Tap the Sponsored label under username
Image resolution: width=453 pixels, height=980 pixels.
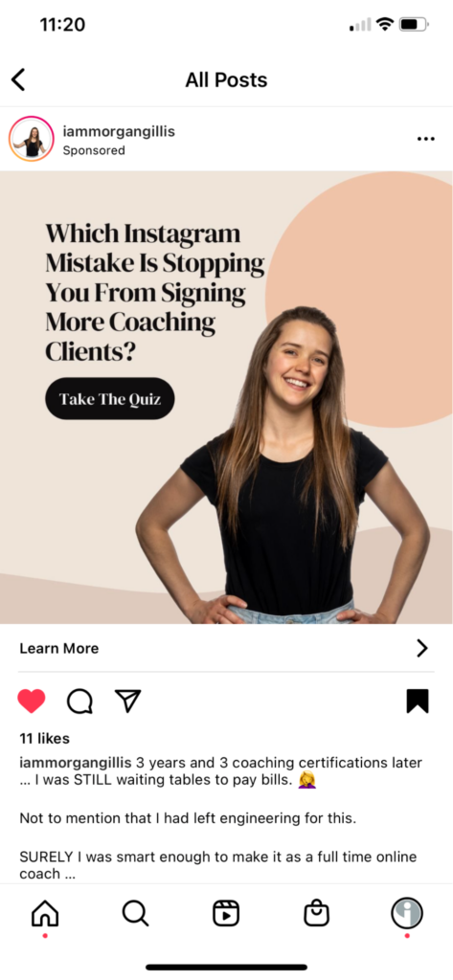click(x=94, y=150)
